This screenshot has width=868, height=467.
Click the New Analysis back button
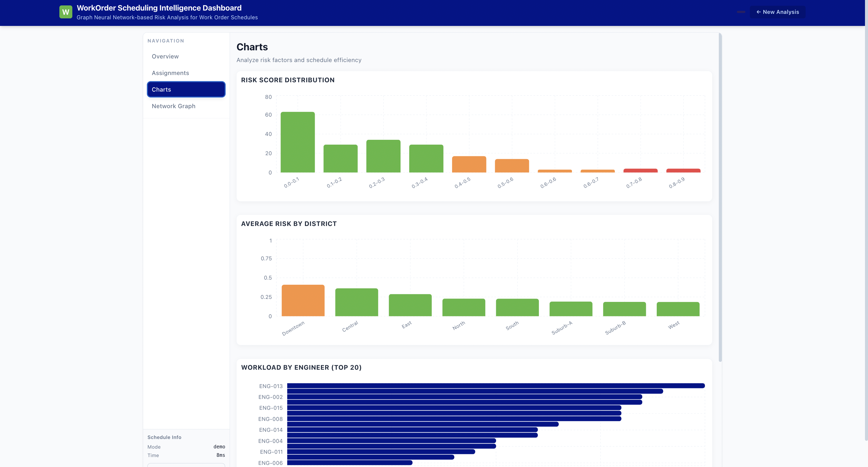coord(777,12)
